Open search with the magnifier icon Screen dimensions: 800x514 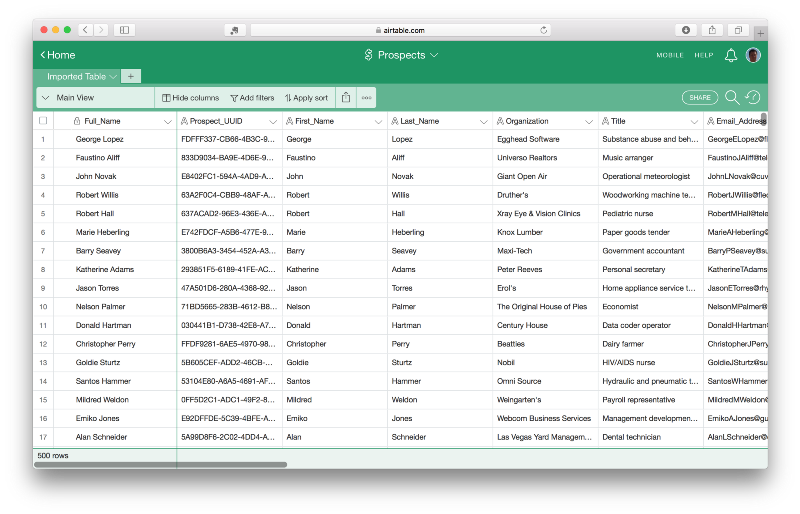pyautogui.click(x=732, y=97)
